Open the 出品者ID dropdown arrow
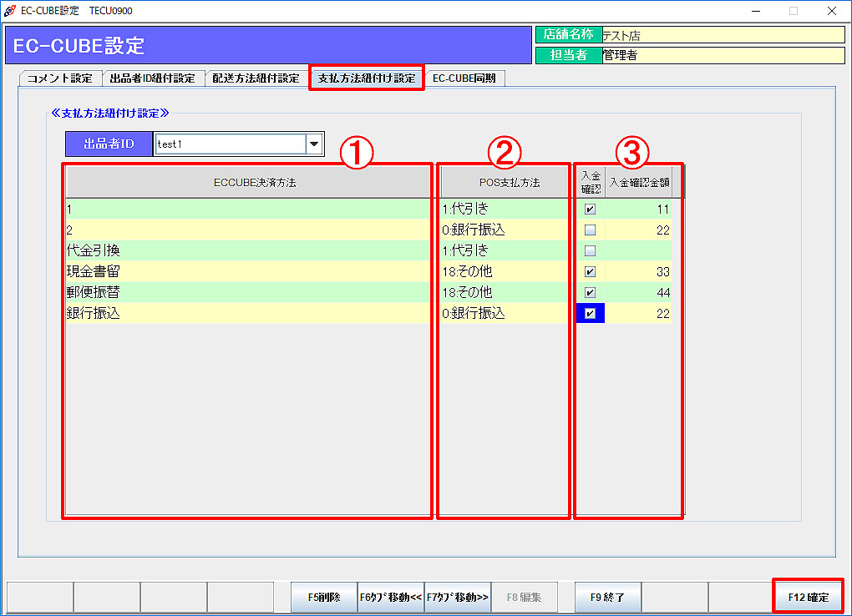The height and width of the screenshot is (616, 852). coord(314,144)
